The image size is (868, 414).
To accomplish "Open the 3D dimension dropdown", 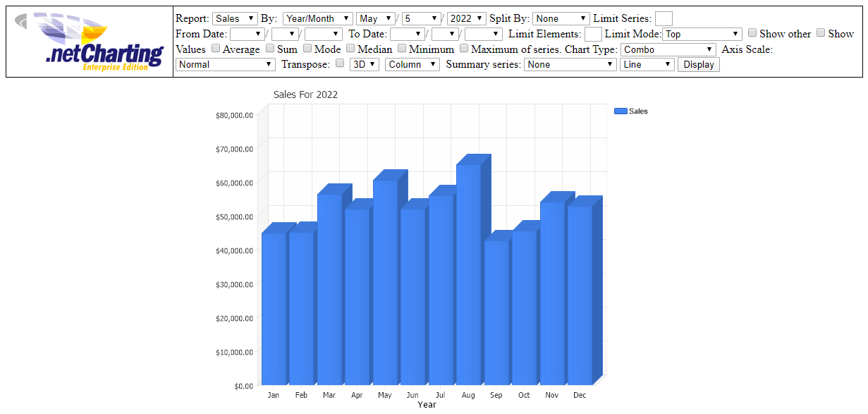I will click(x=365, y=64).
